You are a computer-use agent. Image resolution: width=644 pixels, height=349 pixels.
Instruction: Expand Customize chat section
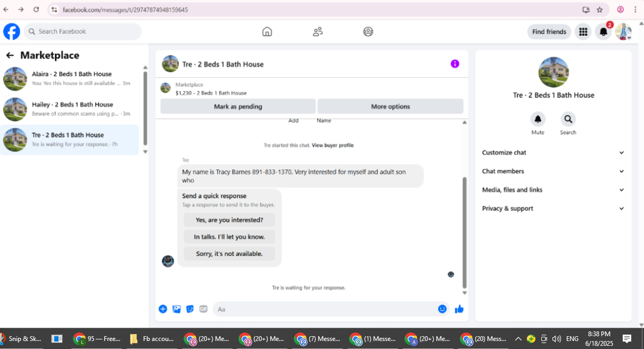pos(554,152)
